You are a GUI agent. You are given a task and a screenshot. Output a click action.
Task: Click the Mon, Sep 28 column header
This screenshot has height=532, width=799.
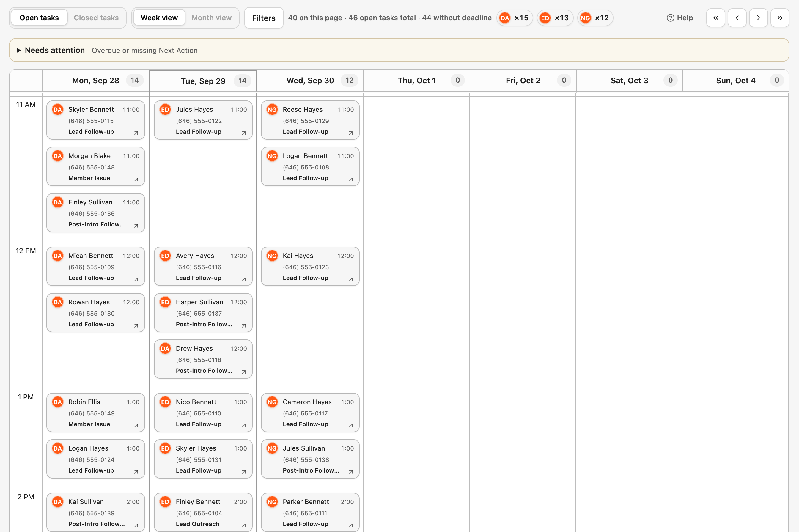click(x=96, y=81)
